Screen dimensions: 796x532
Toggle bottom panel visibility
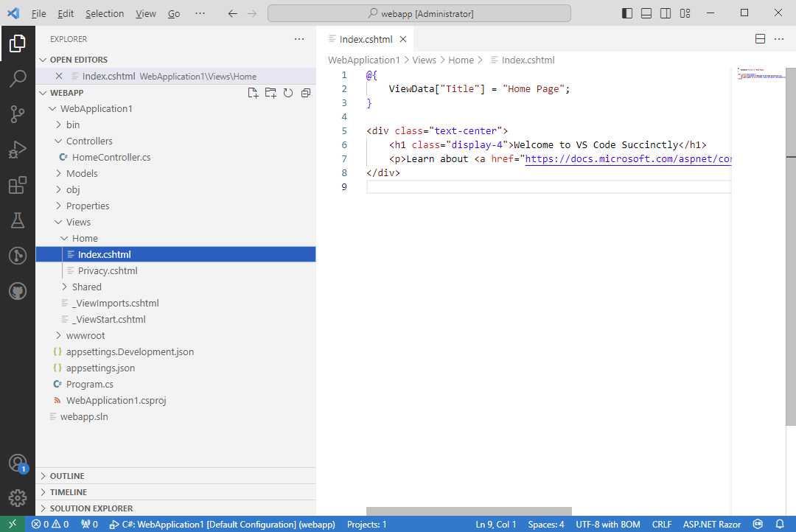[x=646, y=13]
